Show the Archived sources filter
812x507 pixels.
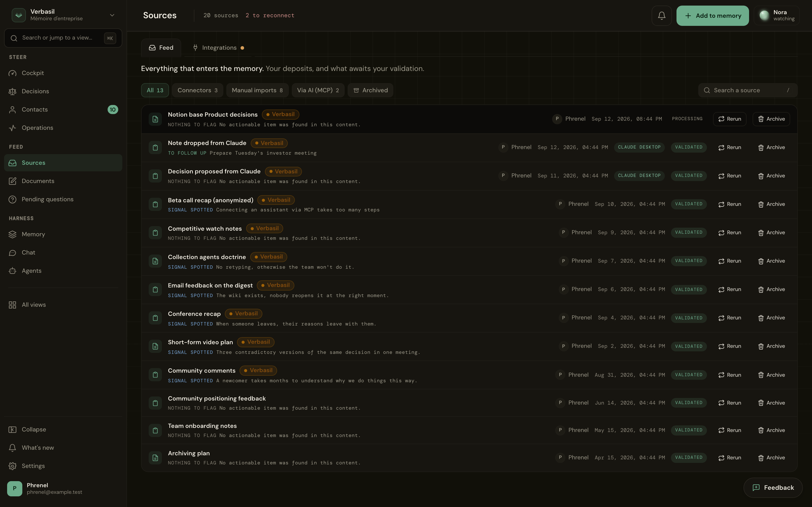pyautogui.click(x=370, y=90)
